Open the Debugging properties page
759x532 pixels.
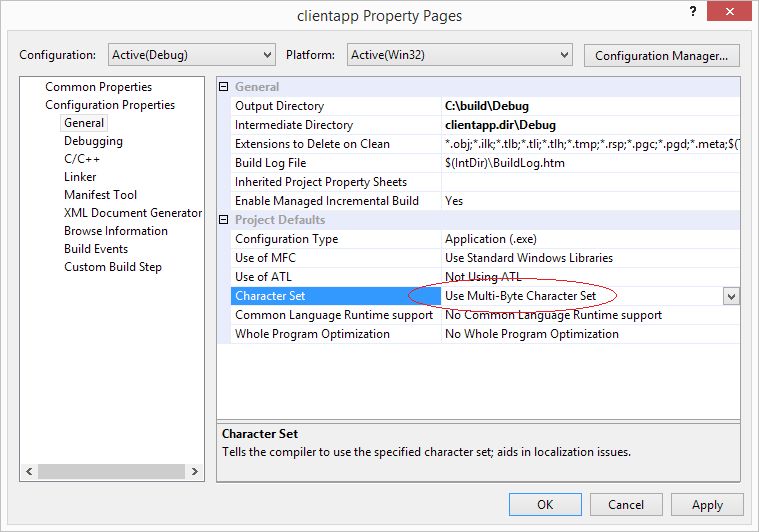pyautogui.click(x=93, y=141)
